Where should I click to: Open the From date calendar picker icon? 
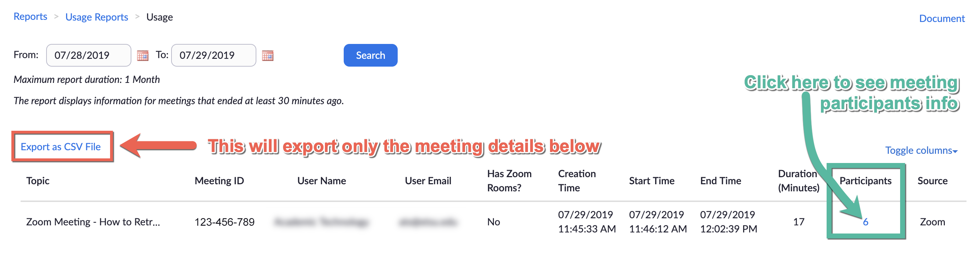click(x=143, y=55)
